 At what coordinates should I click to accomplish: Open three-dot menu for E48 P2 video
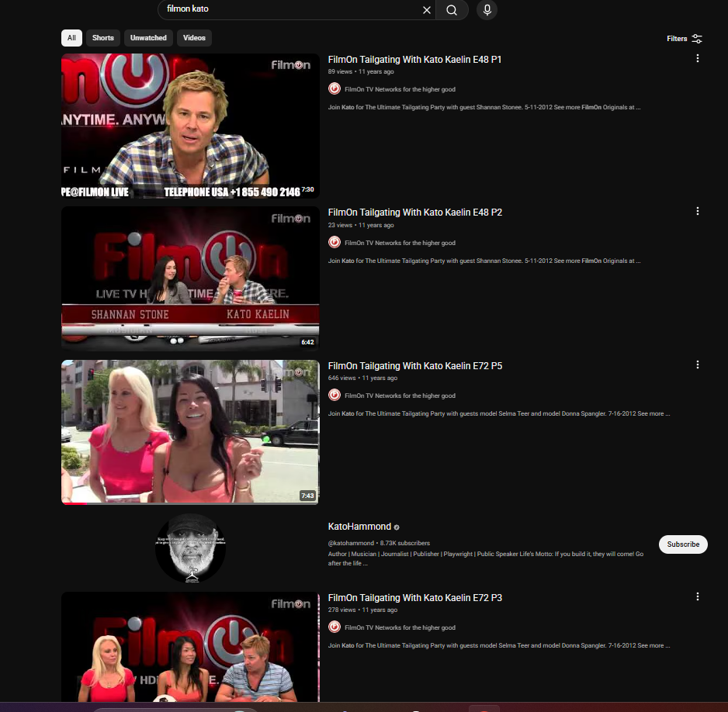coord(697,212)
